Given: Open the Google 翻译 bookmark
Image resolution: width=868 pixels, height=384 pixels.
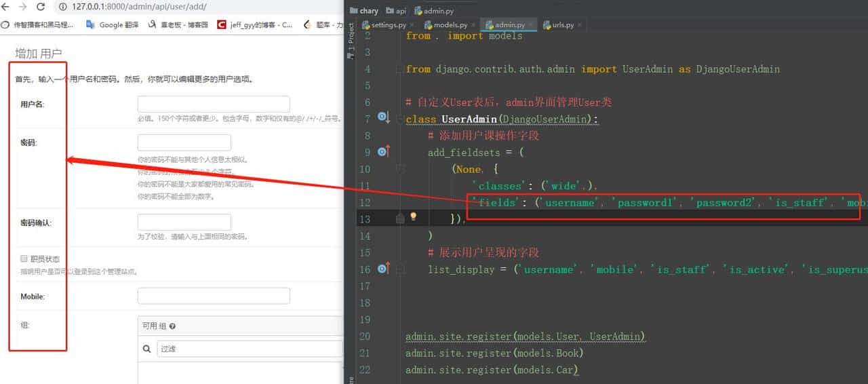Looking at the screenshot, I should [x=113, y=25].
